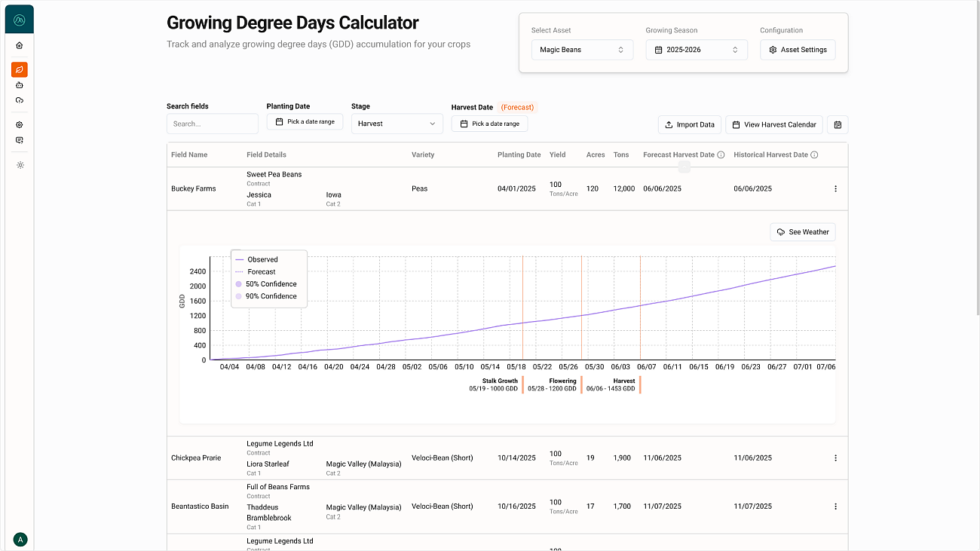Open the settings gear icon in the sidebar
Screen dimensions: 980x551
pyautogui.click(x=20, y=124)
